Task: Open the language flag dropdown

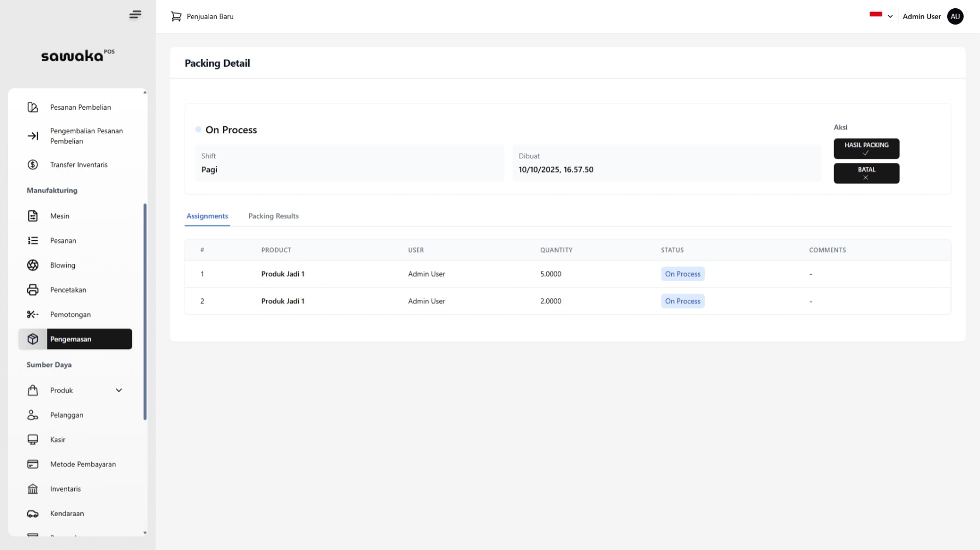Action: [x=881, y=16]
